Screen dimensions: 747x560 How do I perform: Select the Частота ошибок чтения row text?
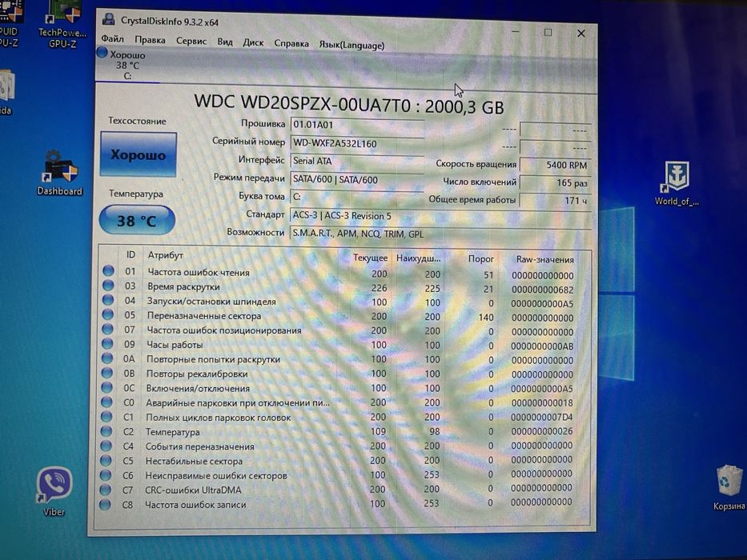199,272
